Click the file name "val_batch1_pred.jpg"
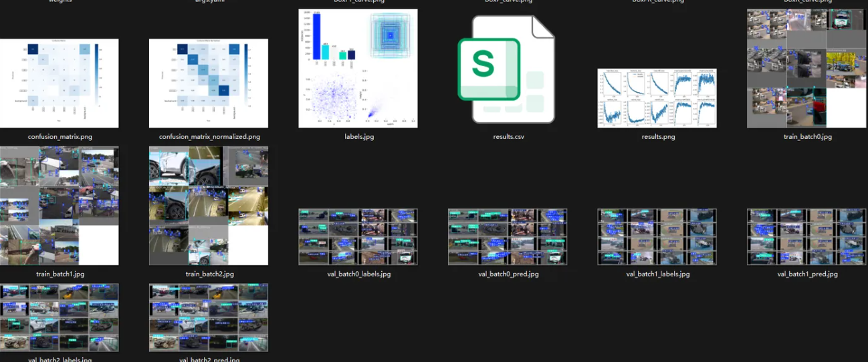The width and height of the screenshot is (868, 362). [808, 274]
